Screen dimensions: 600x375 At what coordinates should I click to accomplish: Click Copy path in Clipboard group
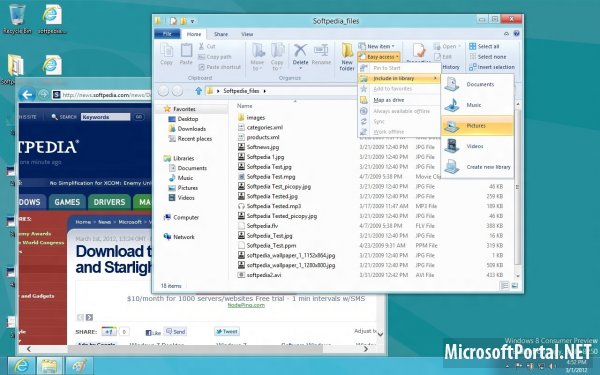pyautogui.click(x=215, y=57)
